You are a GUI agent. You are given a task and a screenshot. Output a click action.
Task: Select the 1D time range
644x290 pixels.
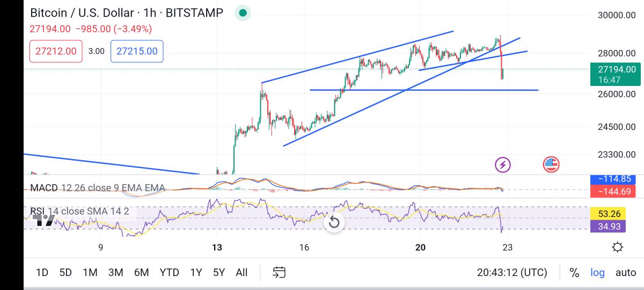[42, 273]
